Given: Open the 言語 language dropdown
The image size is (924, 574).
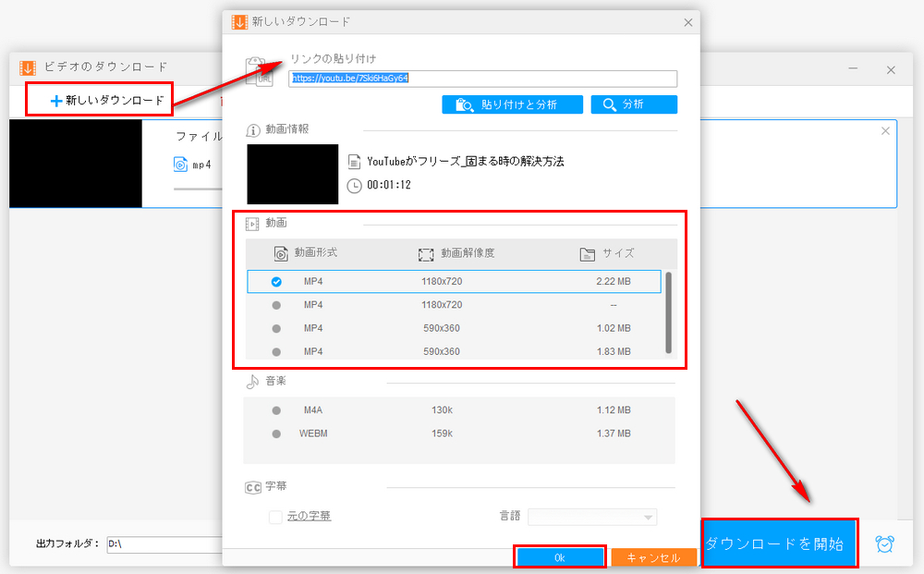Looking at the screenshot, I should tap(592, 517).
